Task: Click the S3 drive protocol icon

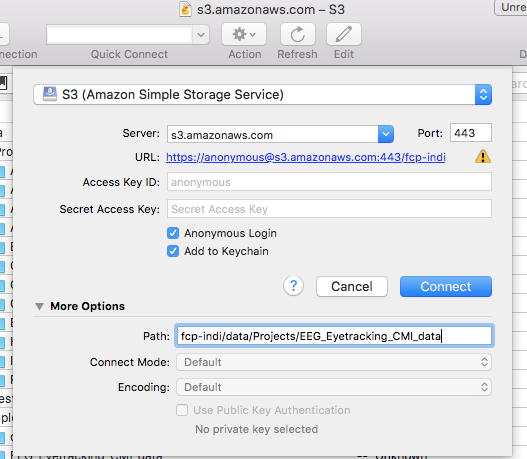Action: click(x=50, y=94)
